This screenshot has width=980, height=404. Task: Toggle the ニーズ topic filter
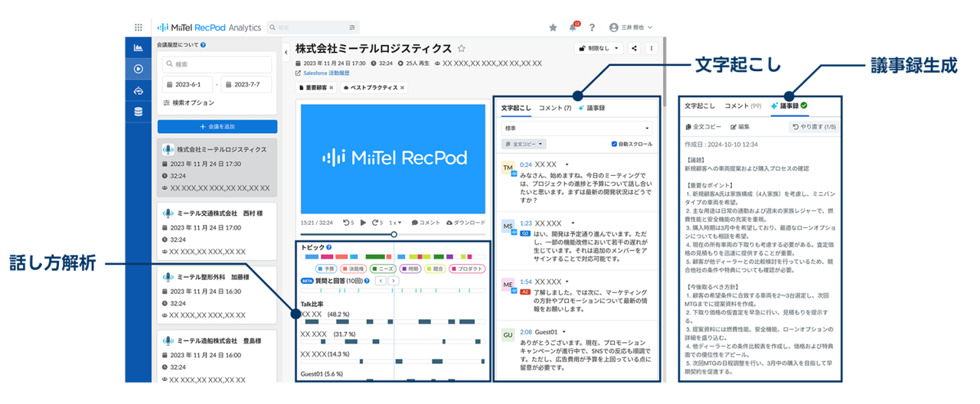pos(383,269)
